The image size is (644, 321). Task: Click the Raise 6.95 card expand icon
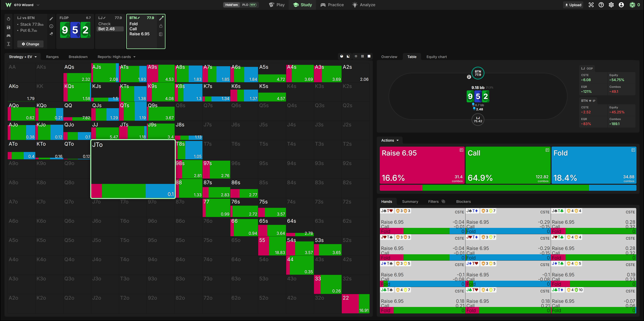coord(461,150)
